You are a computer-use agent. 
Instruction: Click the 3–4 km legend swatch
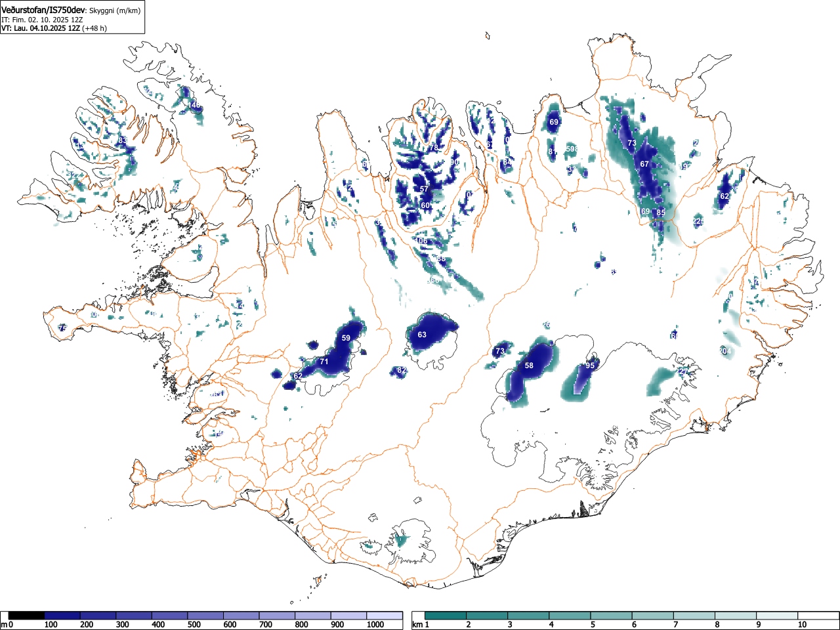(529, 616)
